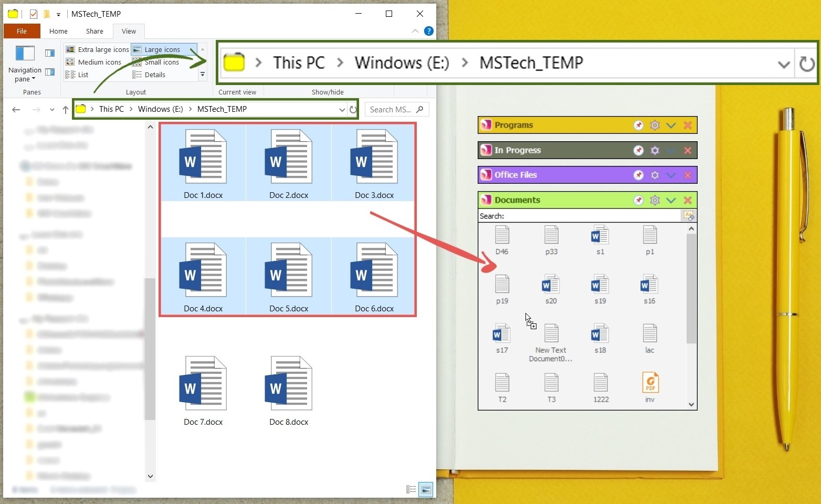821x504 pixels.
Task: Open the Documents panel gear settings
Action: pos(655,201)
